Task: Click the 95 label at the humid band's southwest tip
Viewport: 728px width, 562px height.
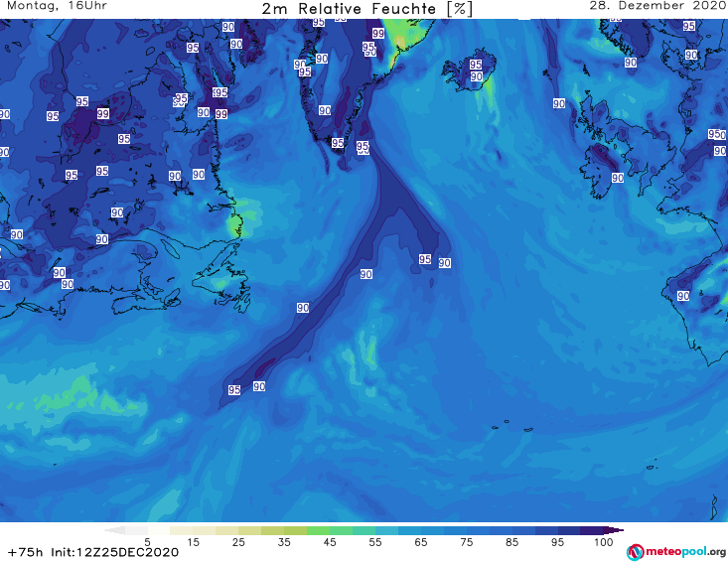Action: 234,390
